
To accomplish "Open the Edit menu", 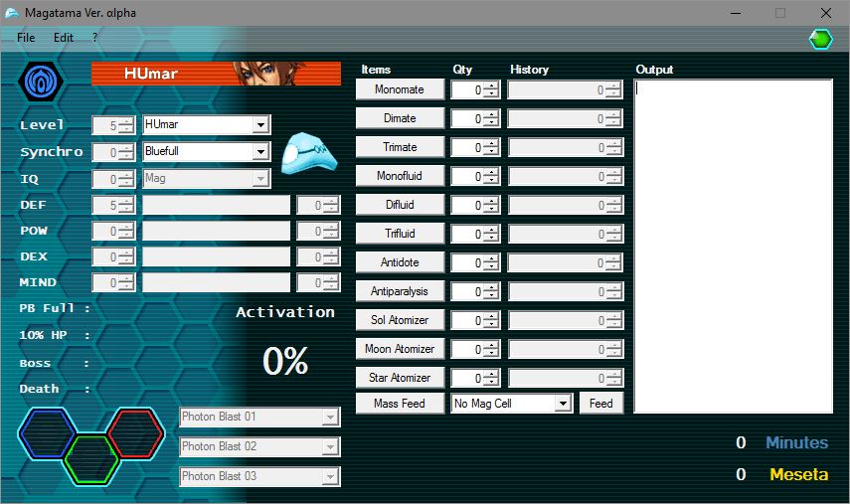I will (63, 38).
